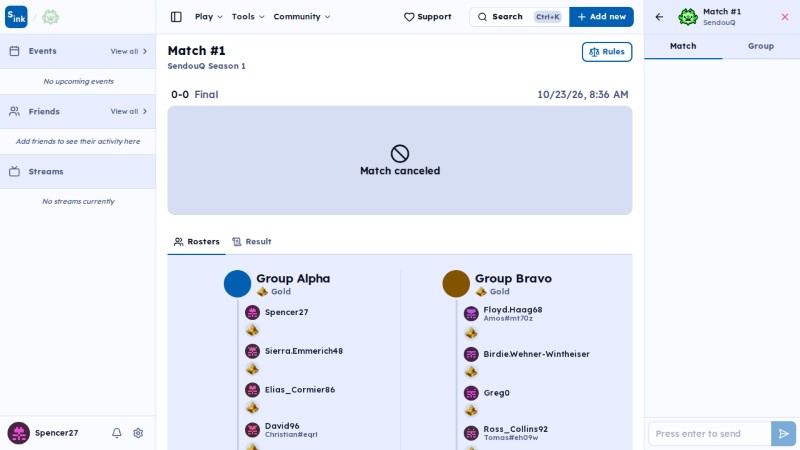Toggle the sidebar panel icon

coord(176,17)
